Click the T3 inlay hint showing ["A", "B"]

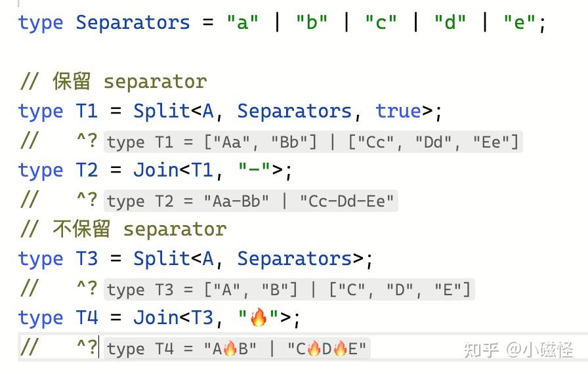point(289,289)
